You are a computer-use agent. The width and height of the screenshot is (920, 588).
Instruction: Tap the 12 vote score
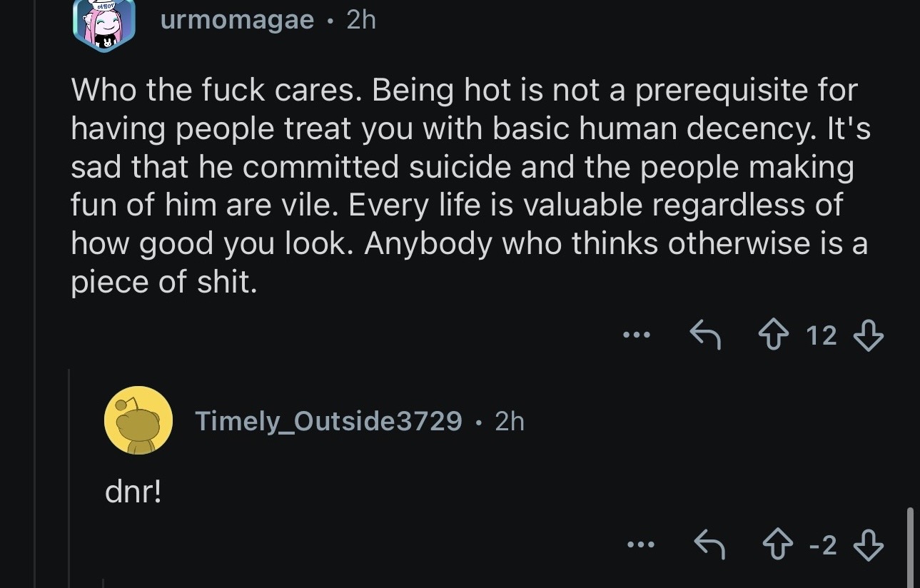821,335
